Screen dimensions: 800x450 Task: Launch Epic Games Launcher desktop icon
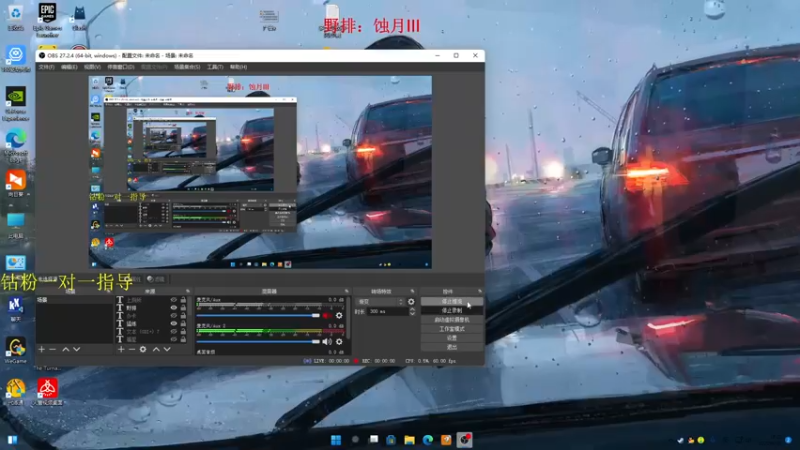tap(47, 19)
